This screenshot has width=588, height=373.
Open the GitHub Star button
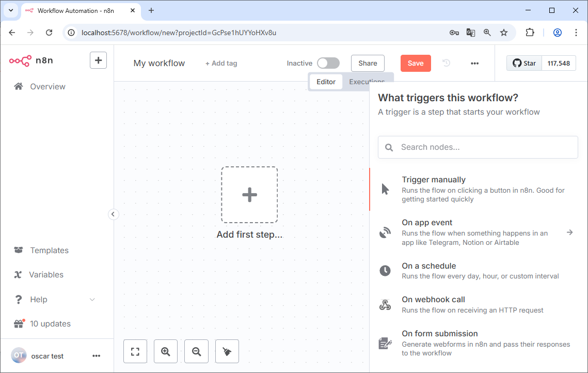coord(525,63)
